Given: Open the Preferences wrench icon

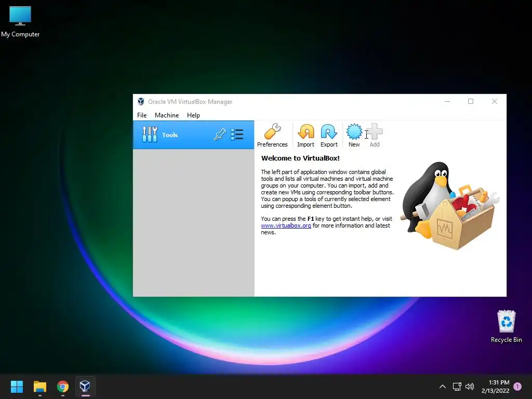Looking at the screenshot, I should (x=272, y=135).
